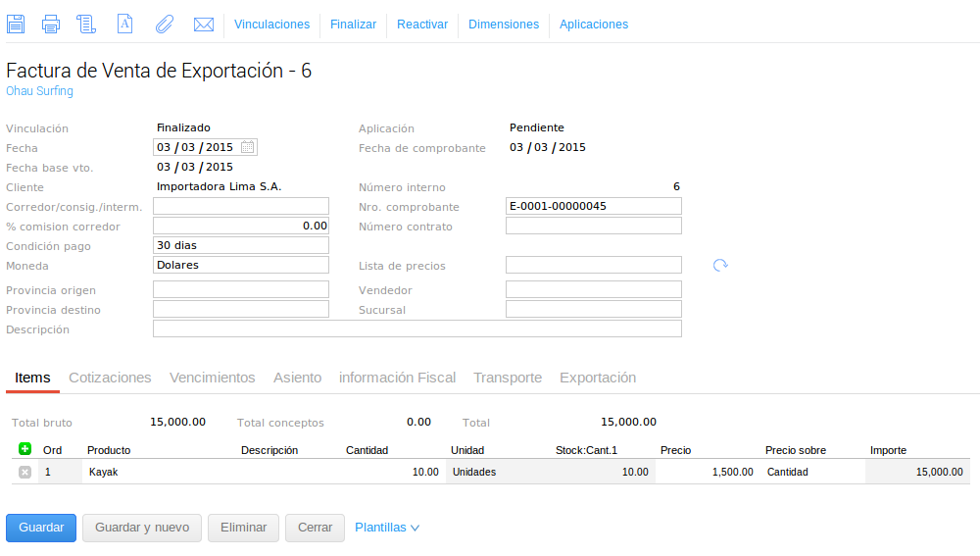
Task: Switch to the Transporte tab
Action: tap(508, 378)
